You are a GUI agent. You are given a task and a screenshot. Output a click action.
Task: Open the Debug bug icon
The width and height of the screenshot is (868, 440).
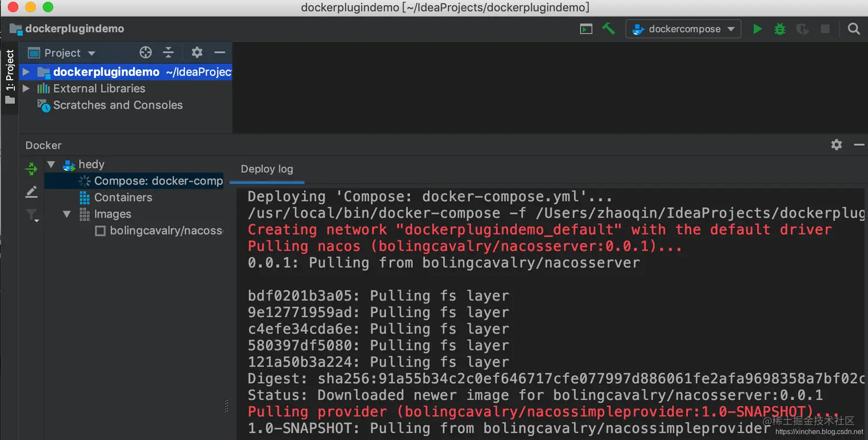pyautogui.click(x=779, y=29)
